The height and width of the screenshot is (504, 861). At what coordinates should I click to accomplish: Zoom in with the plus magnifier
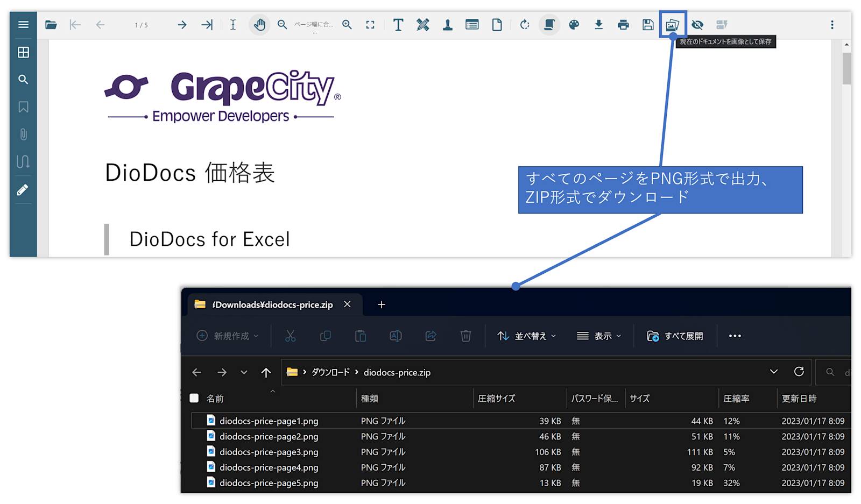click(347, 25)
